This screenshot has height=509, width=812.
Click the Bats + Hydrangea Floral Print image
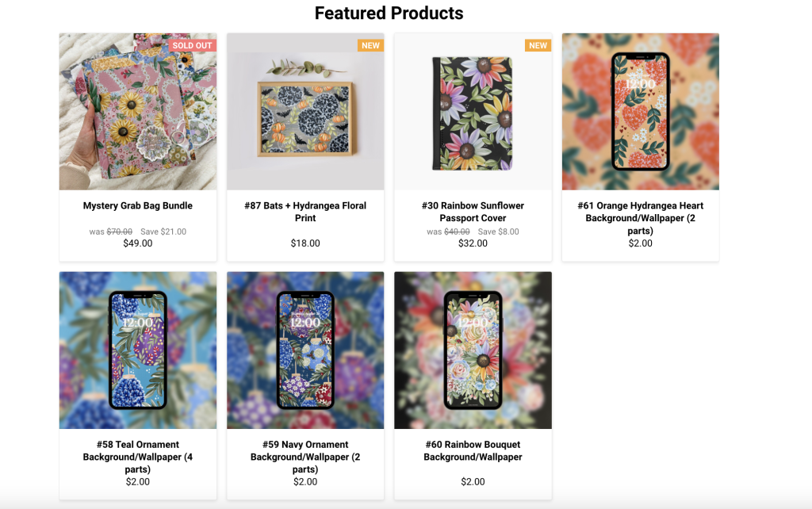point(305,112)
